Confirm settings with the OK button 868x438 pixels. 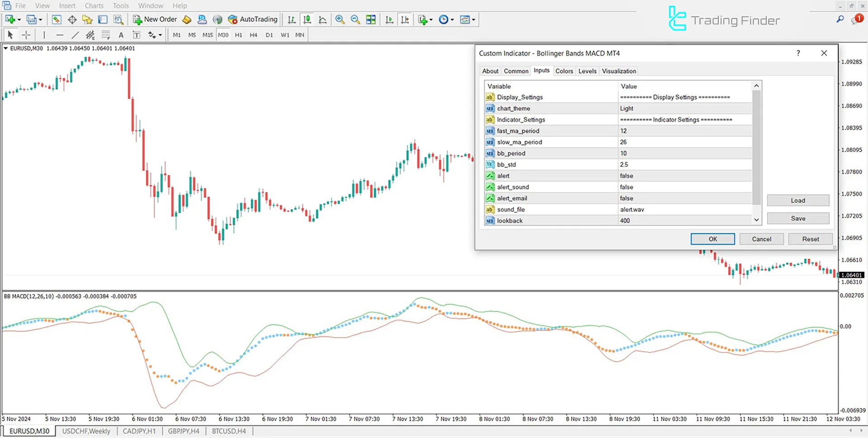[712, 239]
